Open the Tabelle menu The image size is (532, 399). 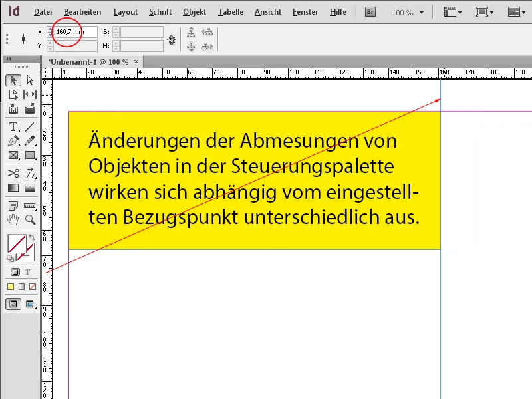click(231, 12)
